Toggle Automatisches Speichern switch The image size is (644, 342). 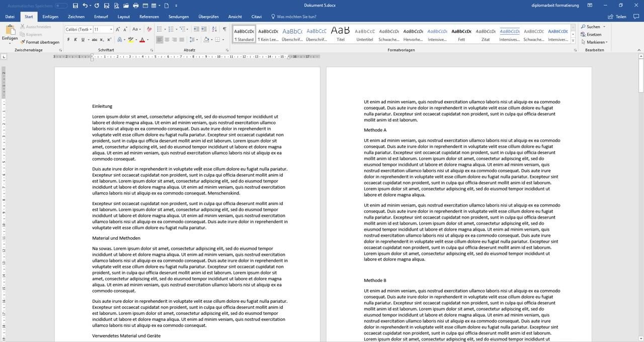[61, 6]
